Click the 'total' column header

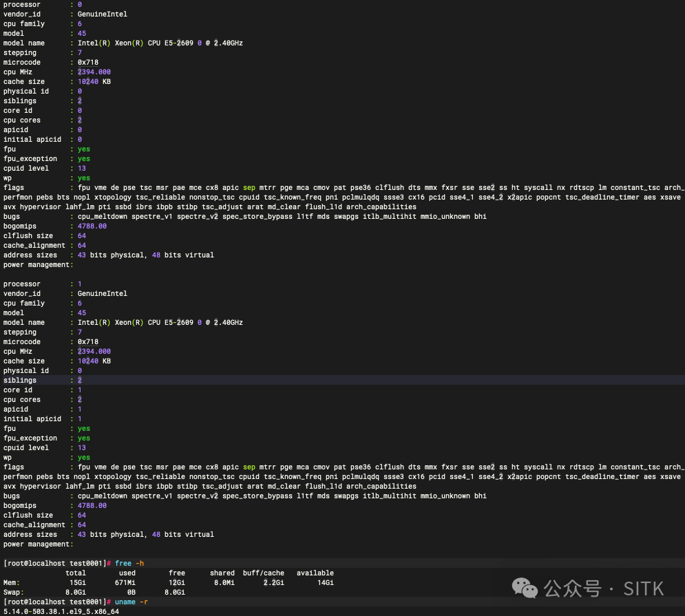76,573
